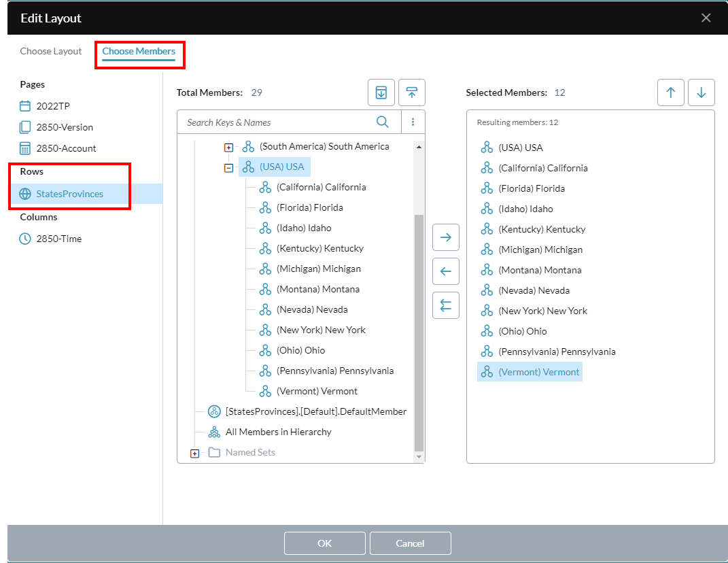Confirm the layout with OK

324,543
